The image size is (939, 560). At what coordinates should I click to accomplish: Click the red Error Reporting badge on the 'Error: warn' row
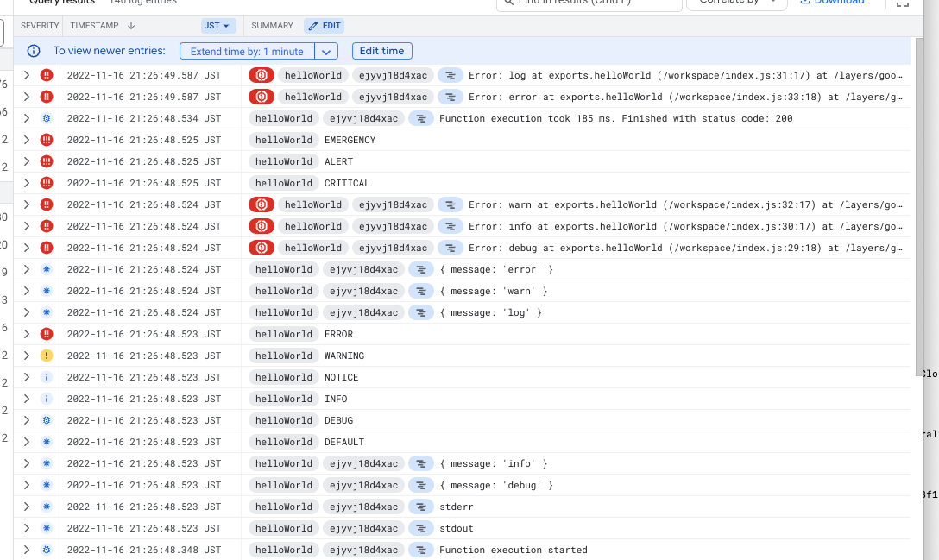pyautogui.click(x=262, y=204)
